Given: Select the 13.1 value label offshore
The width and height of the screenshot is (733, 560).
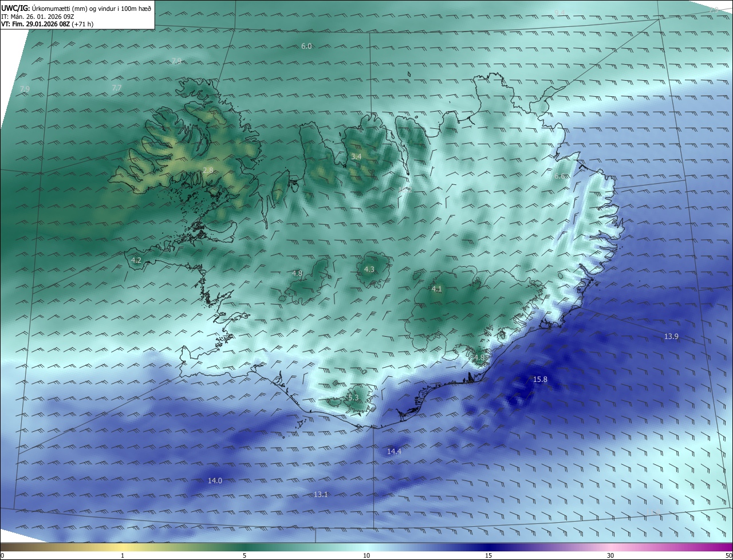Looking at the screenshot, I should point(321,495).
